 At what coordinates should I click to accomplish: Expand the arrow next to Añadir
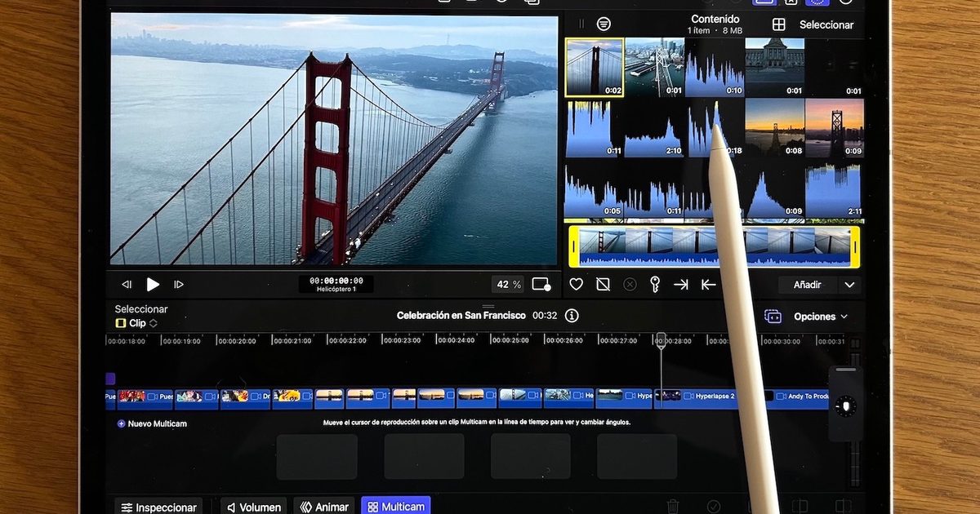coord(849,285)
